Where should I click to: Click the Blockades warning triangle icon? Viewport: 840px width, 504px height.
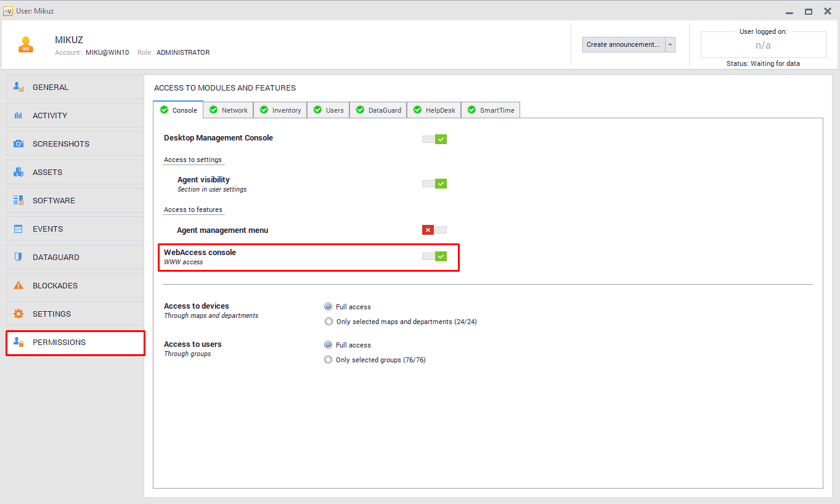[x=18, y=285]
